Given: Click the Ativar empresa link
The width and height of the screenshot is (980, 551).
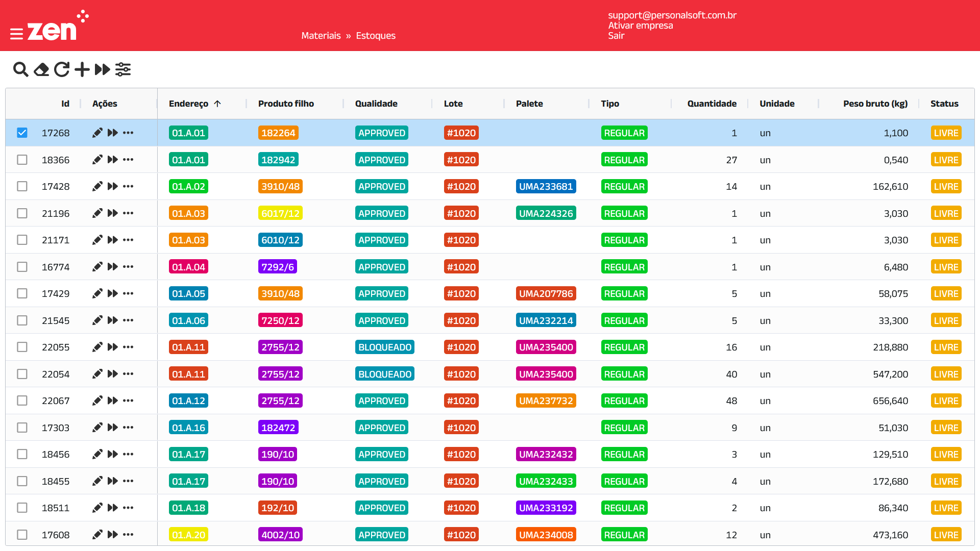Looking at the screenshot, I should pos(640,26).
